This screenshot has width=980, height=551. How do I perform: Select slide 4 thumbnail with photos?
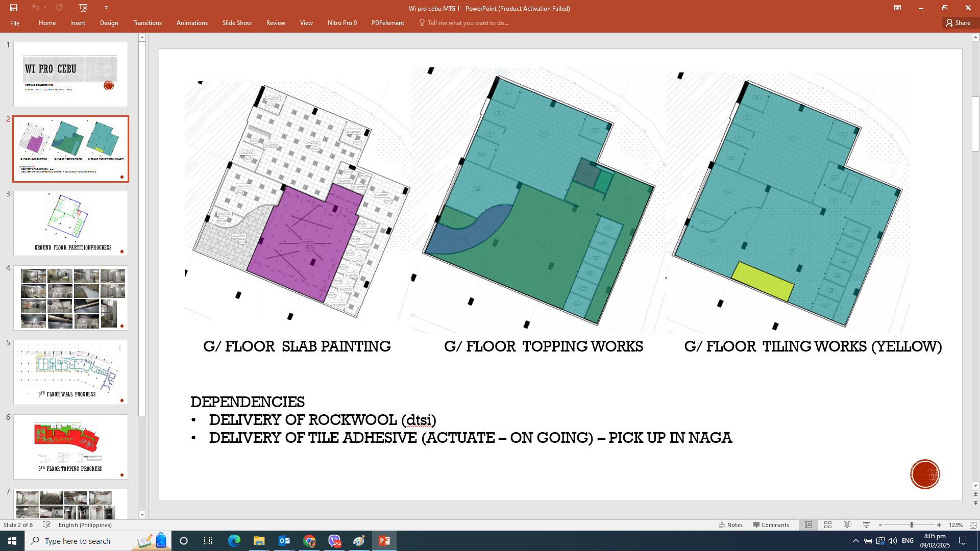click(71, 298)
